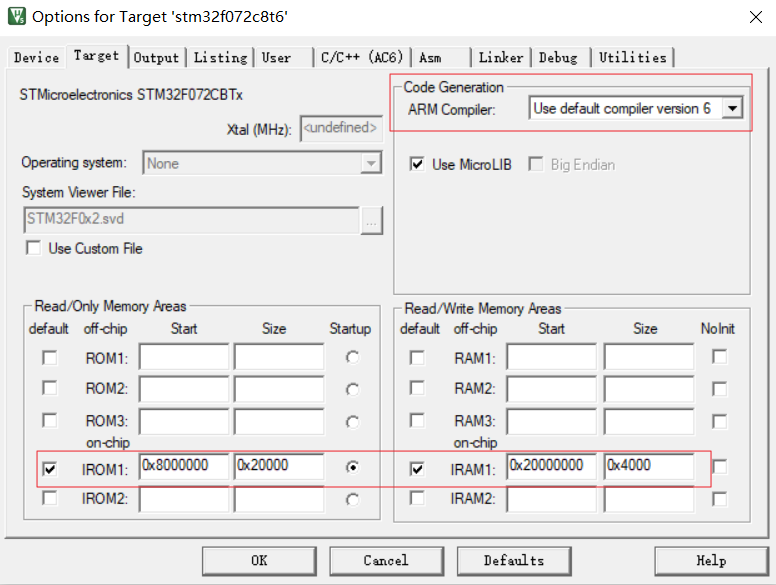The width and height of the screenshot is (776, 585).
Task: Toggle the RAM1 NoInit checkbox
Action: click(x=720, y=356)
